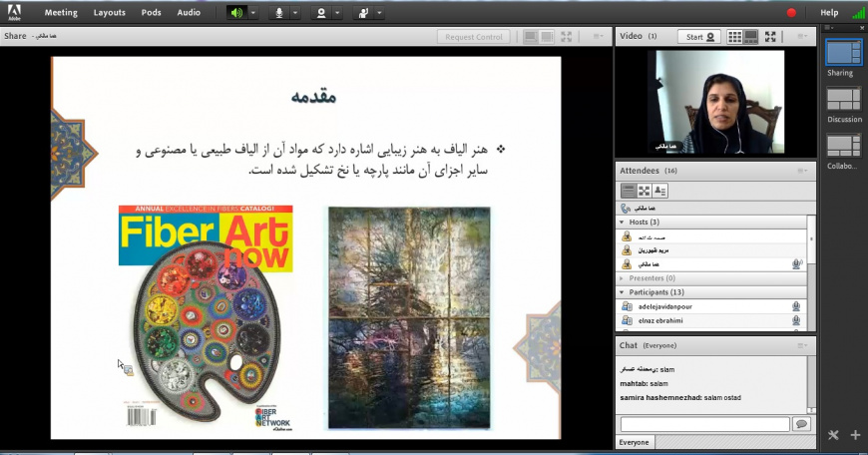Toggle the microphone button in top bar

(x=279, y=13)
